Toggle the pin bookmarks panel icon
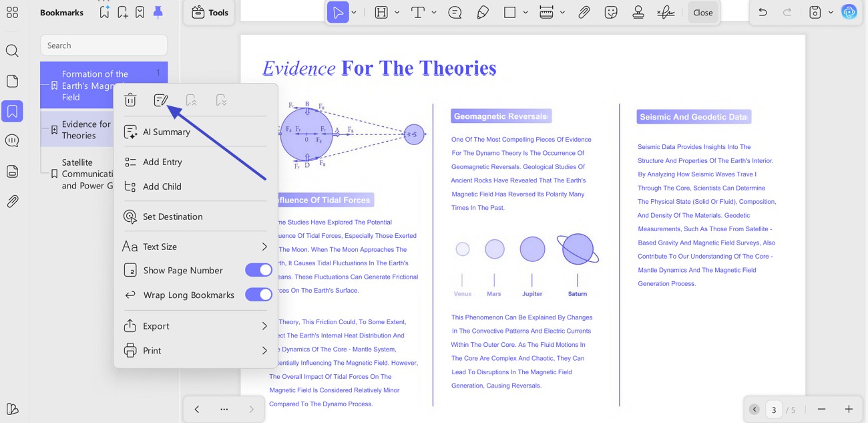868x423 pixels. 158,12
